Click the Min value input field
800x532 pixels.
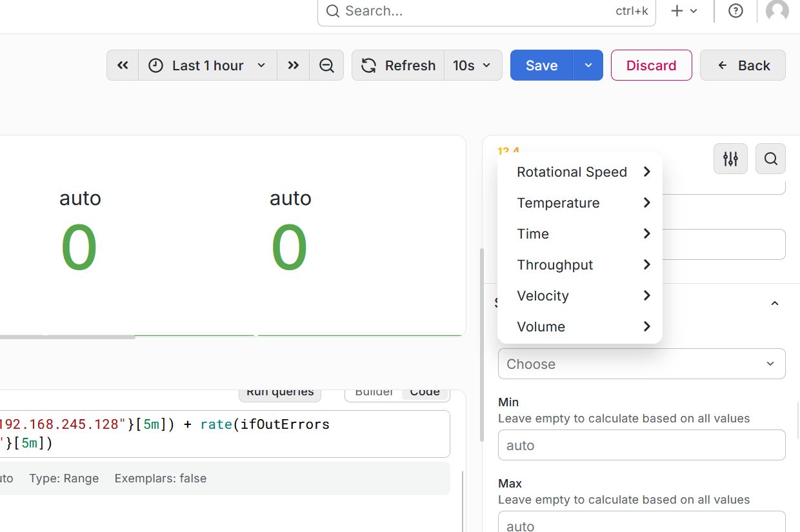(x=641, y=445)
